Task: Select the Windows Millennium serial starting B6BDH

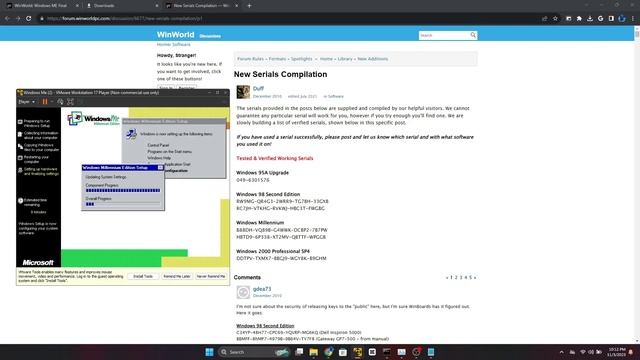Action: [x=282, y=230]
